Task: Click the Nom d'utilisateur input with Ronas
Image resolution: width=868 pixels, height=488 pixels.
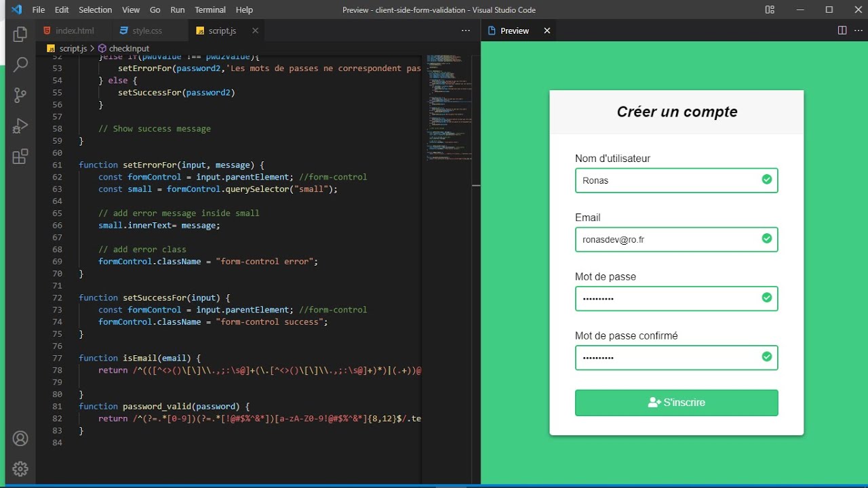Action: [676, 180]
